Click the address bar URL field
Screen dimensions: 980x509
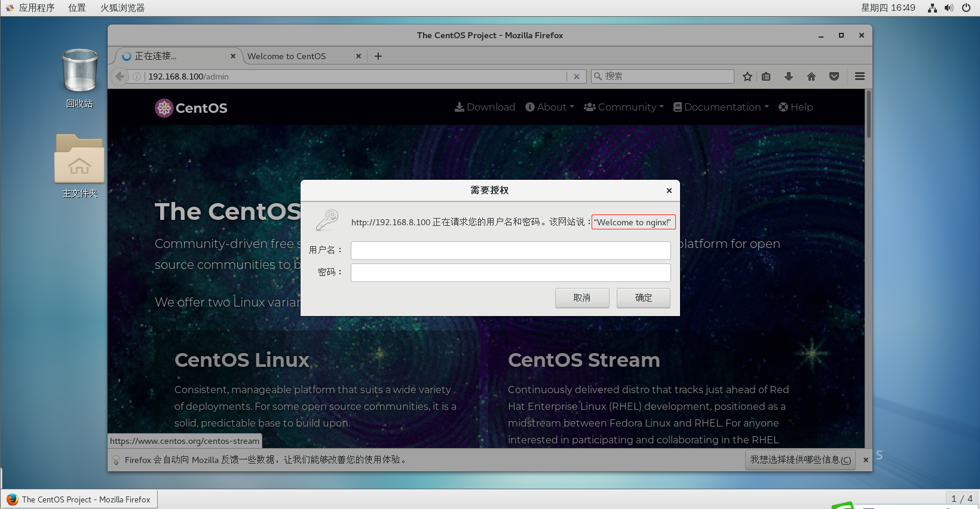point(356,76)
